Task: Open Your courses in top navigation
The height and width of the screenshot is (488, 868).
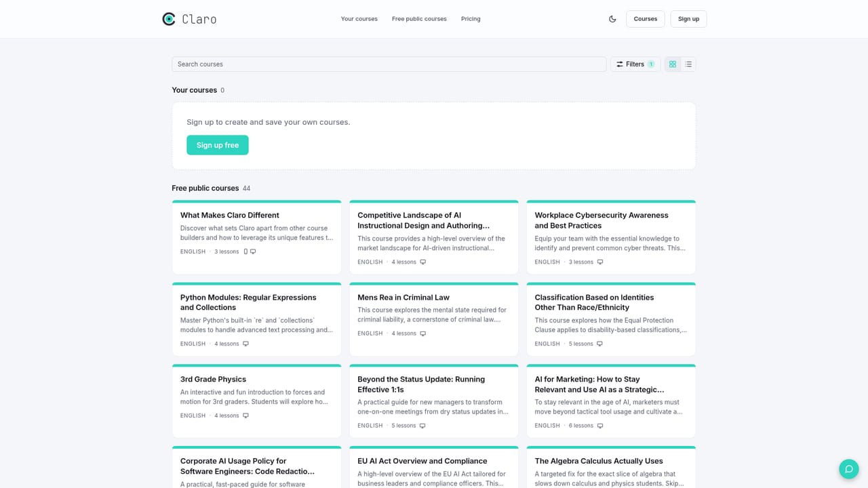Action: (x=359, y=19)
